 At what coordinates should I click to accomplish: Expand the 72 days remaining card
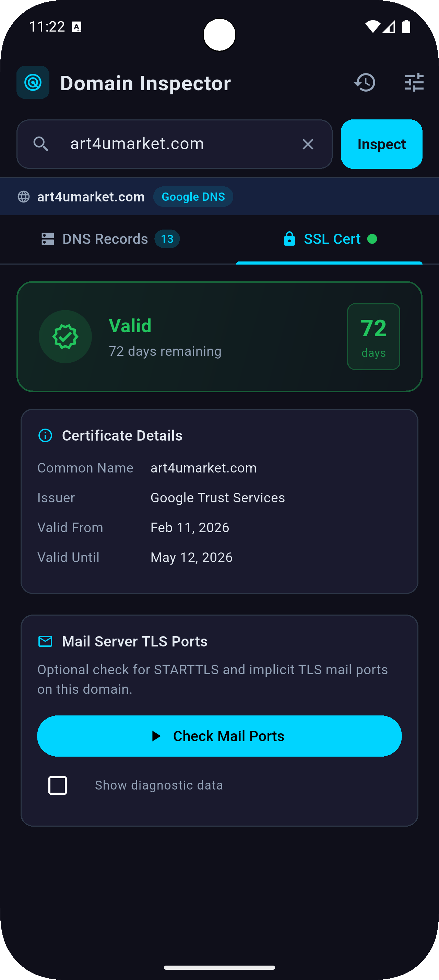coord(219,336)
